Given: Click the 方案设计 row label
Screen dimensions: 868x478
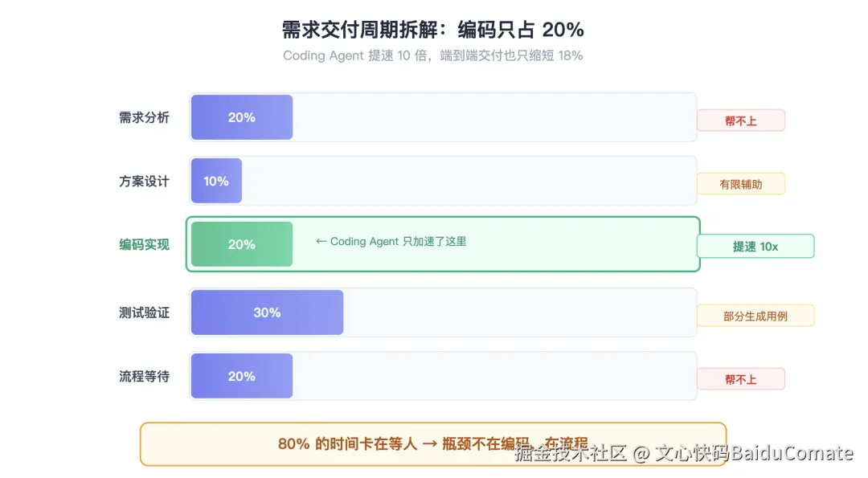Looking at the screenshot, I should coord(144,181).
